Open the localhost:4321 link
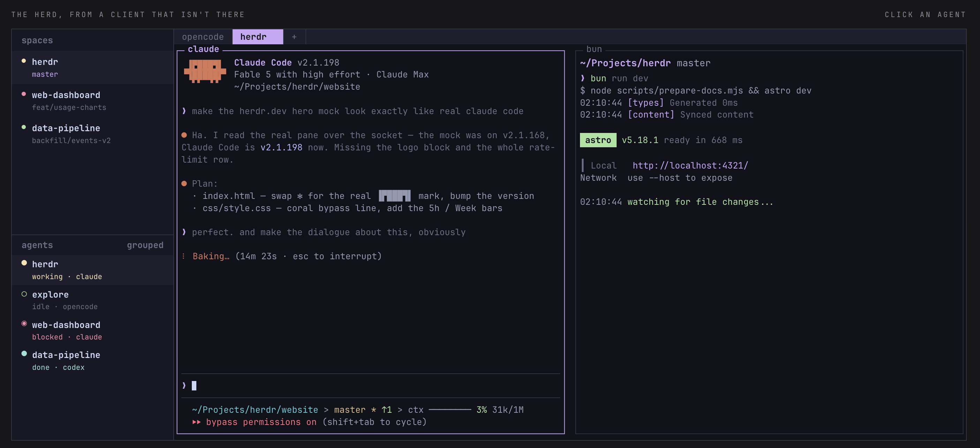 690,166
